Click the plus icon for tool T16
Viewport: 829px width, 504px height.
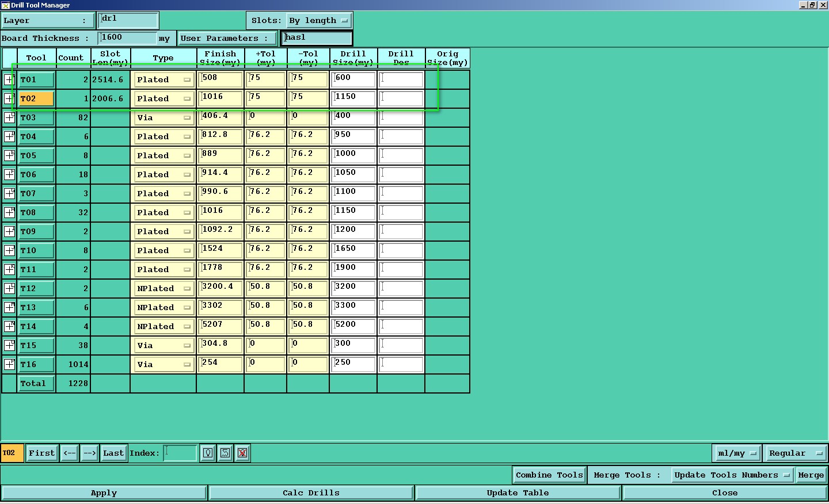(x=9, y=364)
